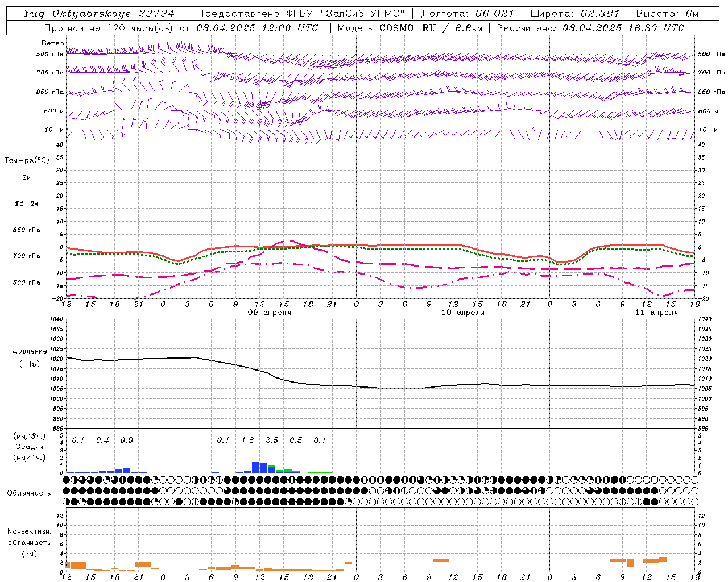Viewport: 728px width, 582px height.
Task: Click the "700 гПа" temperature legend dash-dot line
Action: coord(25,263)
